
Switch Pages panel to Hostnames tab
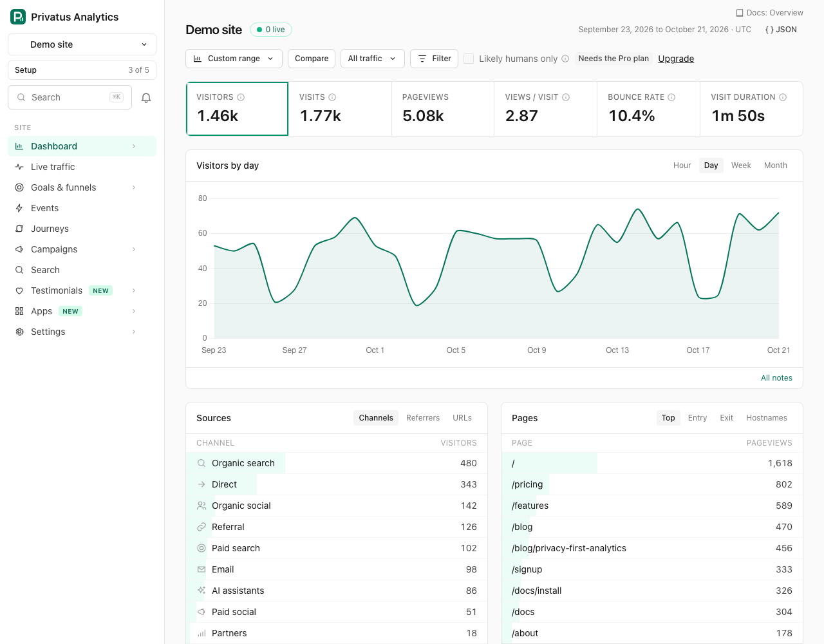(x=767, y=418)
